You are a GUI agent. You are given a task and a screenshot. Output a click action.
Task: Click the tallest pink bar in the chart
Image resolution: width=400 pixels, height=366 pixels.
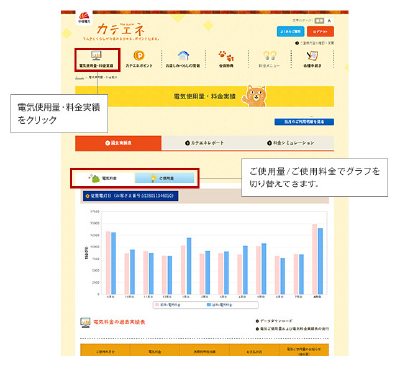(x=314, y=259)
